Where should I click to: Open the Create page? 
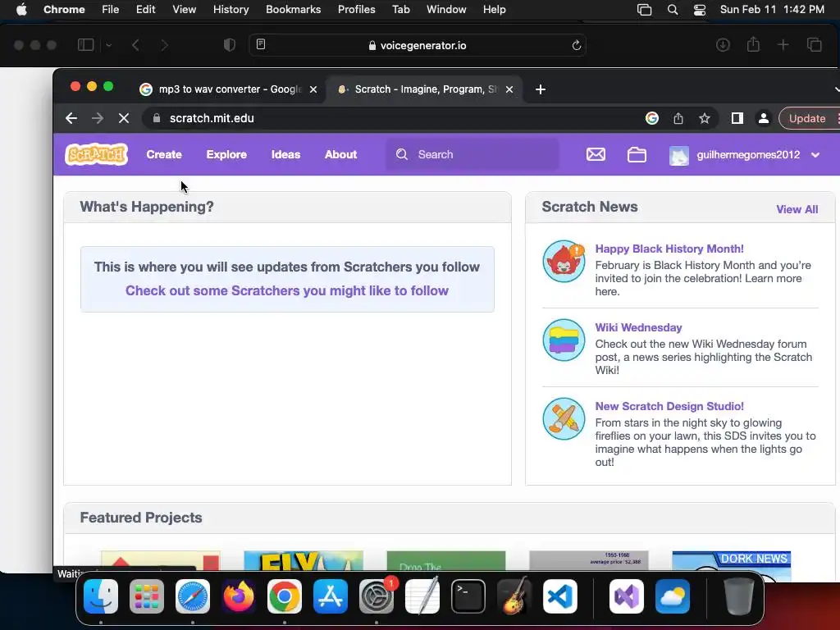(x=164, y=154)
